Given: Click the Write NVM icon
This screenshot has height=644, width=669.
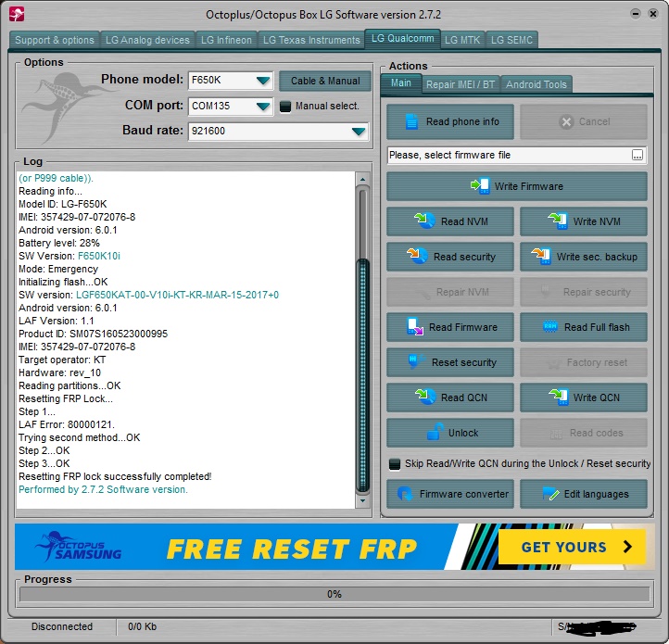Looking at the screenshot, I should click(x=558, y=221).
